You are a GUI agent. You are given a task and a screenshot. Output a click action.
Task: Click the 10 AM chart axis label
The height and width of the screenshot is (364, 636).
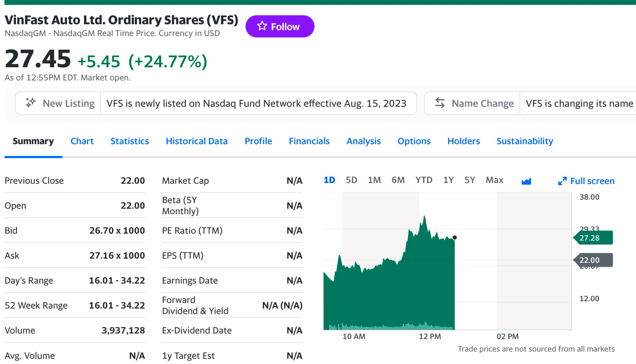[354, 336]
